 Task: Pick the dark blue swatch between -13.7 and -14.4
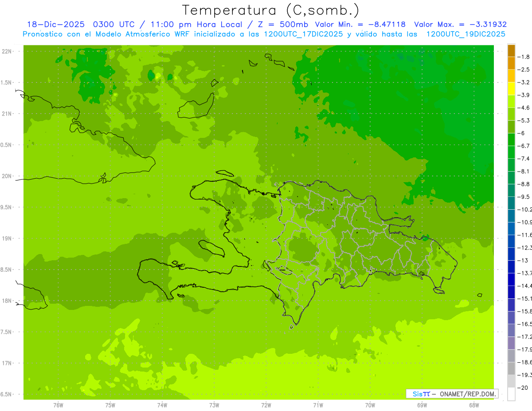511,279
